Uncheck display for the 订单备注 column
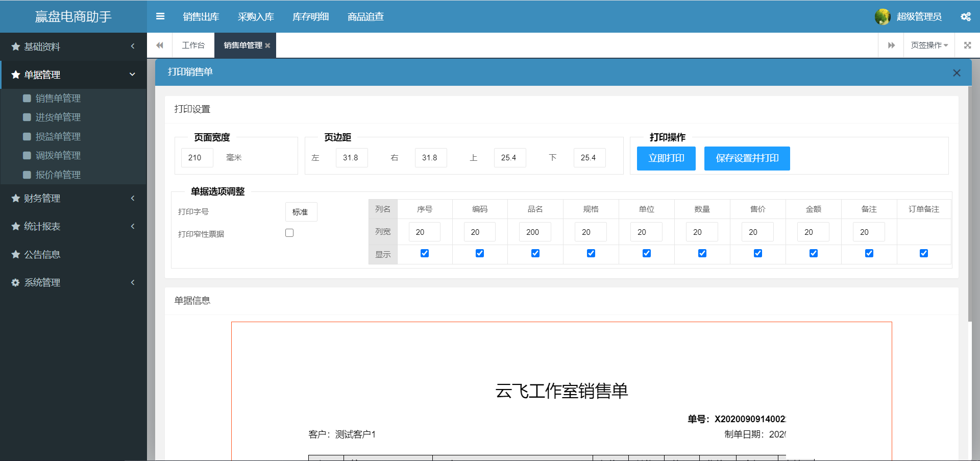The image size is (980, 461). [924, 253]
